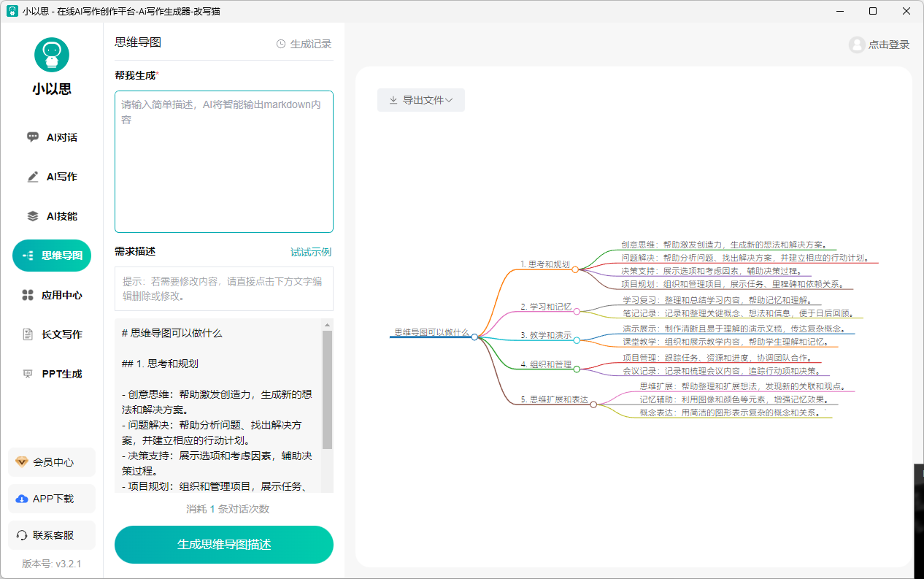Collapse the 2. 学习和记忆 branch node circle

click(x=577, y=312)
